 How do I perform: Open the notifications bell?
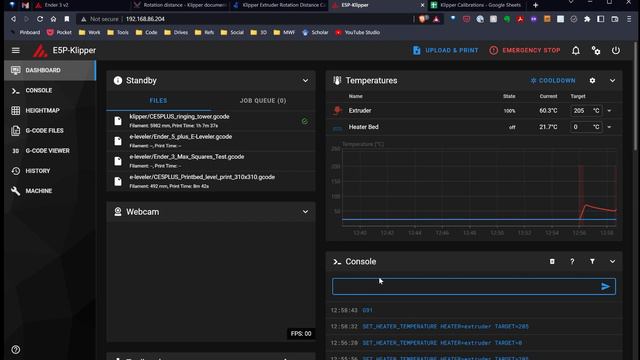click(x=576, y=51)
